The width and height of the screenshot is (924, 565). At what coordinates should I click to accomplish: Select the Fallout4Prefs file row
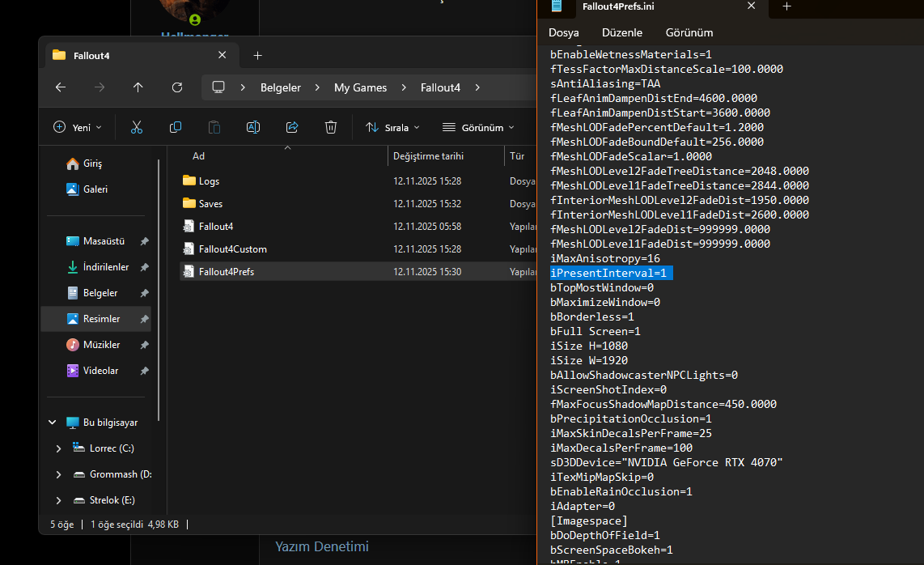(x=358, y=271)
